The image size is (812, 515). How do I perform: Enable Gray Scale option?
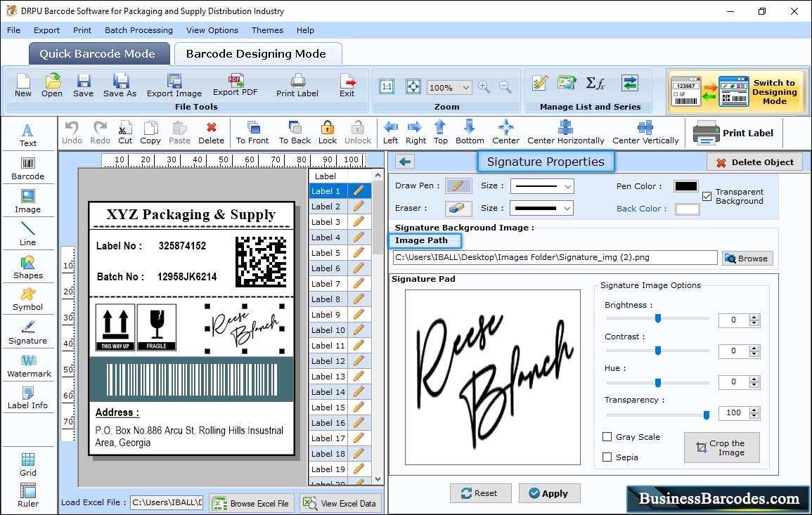pyautogui.click(x=607, y=437)
